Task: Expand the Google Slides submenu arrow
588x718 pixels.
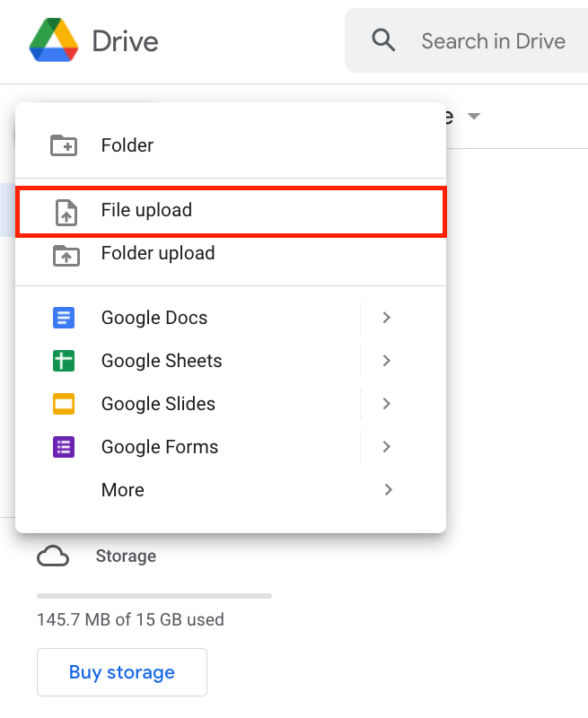Action: click(387, 404)
